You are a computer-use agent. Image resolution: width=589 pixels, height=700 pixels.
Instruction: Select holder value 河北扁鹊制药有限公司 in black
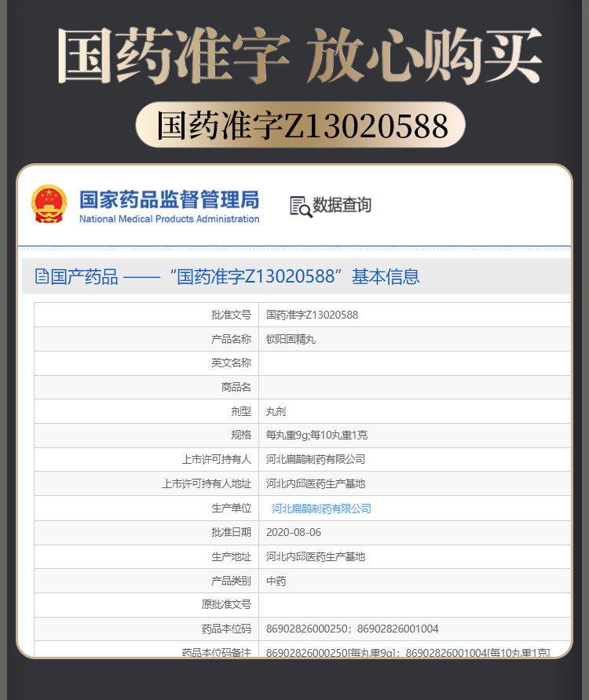pos(316,459)
